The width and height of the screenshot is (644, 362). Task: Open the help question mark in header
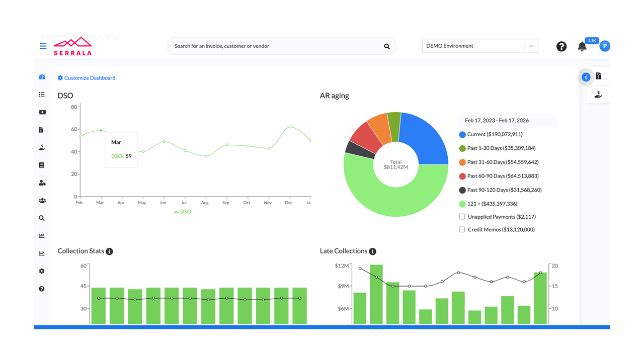(x=561, y=46)
